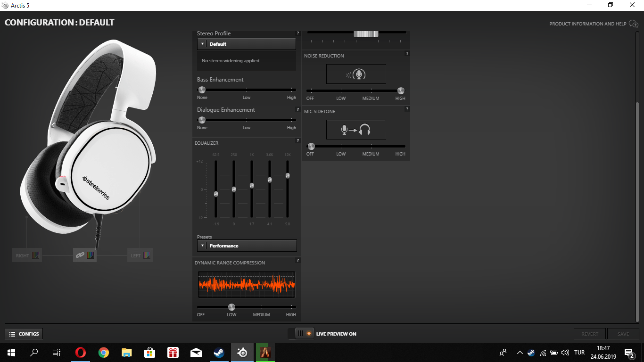Screen dimensions: 644x362
Task: Launch Opera browser from the taskbar
Action: point(81,352)
